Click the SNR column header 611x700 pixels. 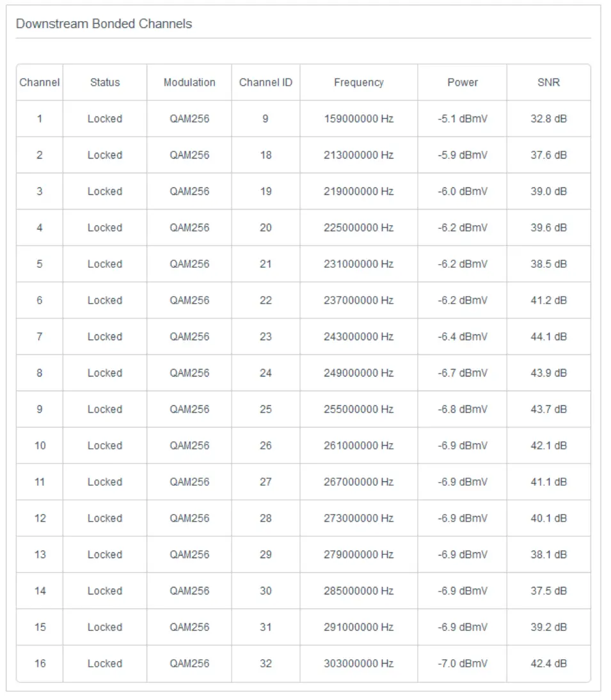tap(548, 82)
